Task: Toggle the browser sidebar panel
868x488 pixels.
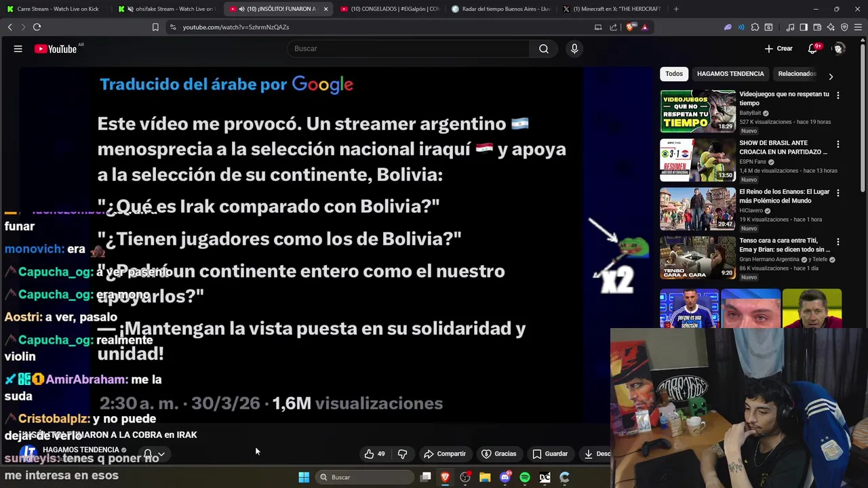Action: [x=804, y=27]
